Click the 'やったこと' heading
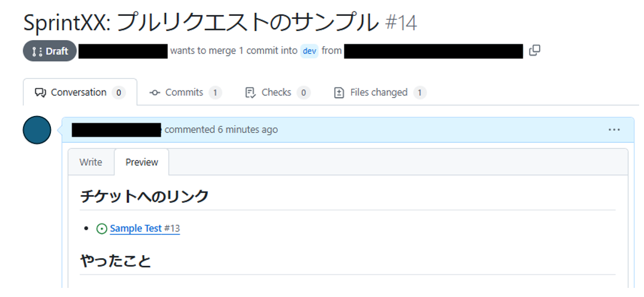 point(115,261)
